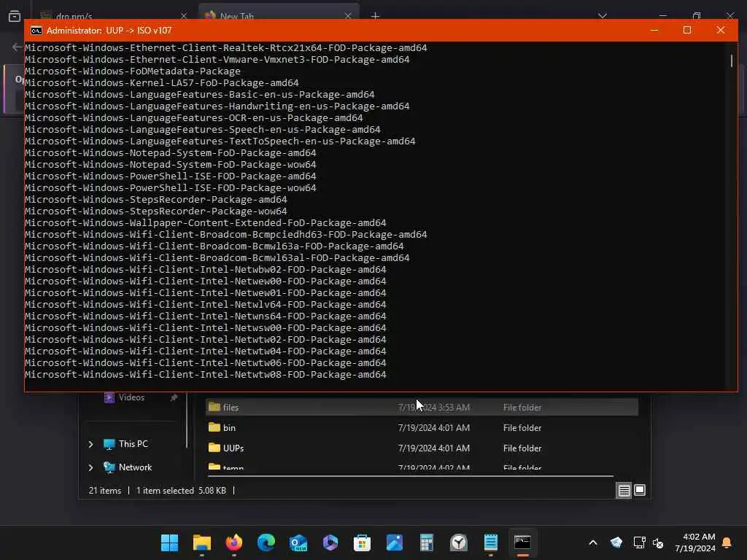
Task: Open Microsoft Edge from the taskbar
Action: point(266,542)
